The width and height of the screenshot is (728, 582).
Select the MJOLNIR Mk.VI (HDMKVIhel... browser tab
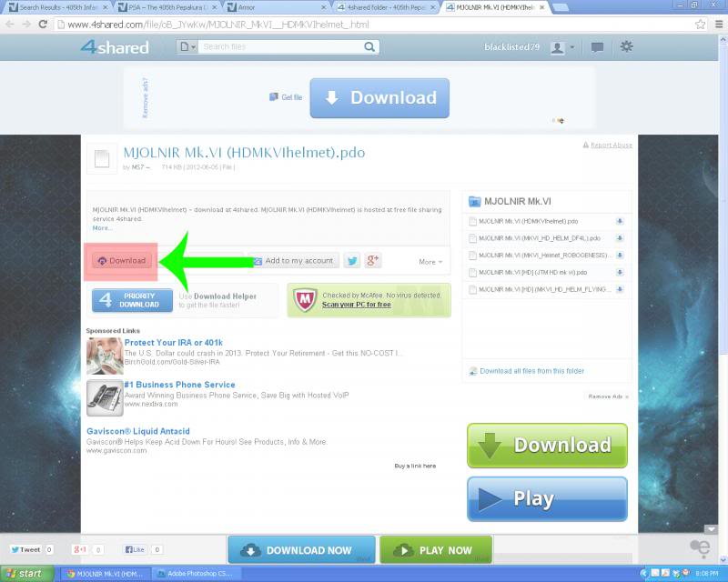(495, 7)
